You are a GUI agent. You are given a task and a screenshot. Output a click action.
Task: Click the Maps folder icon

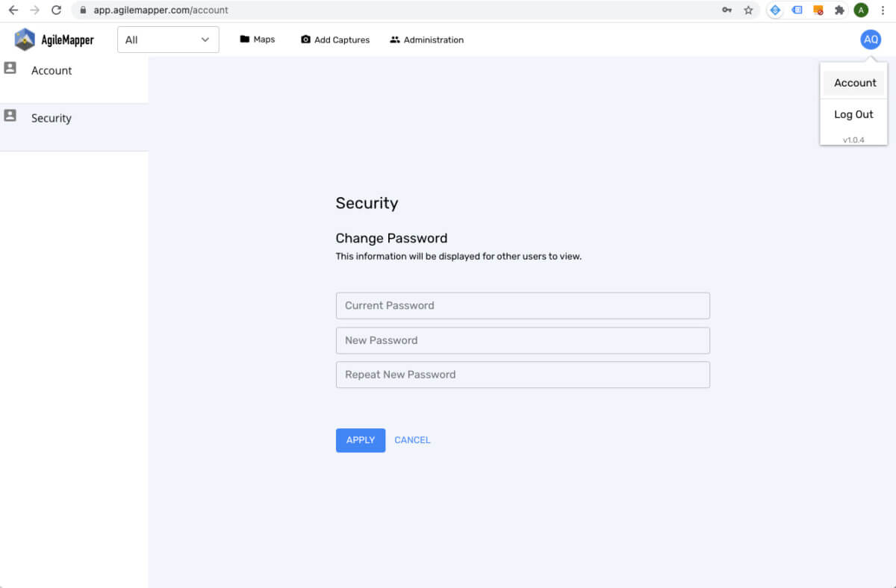point(244,40)
